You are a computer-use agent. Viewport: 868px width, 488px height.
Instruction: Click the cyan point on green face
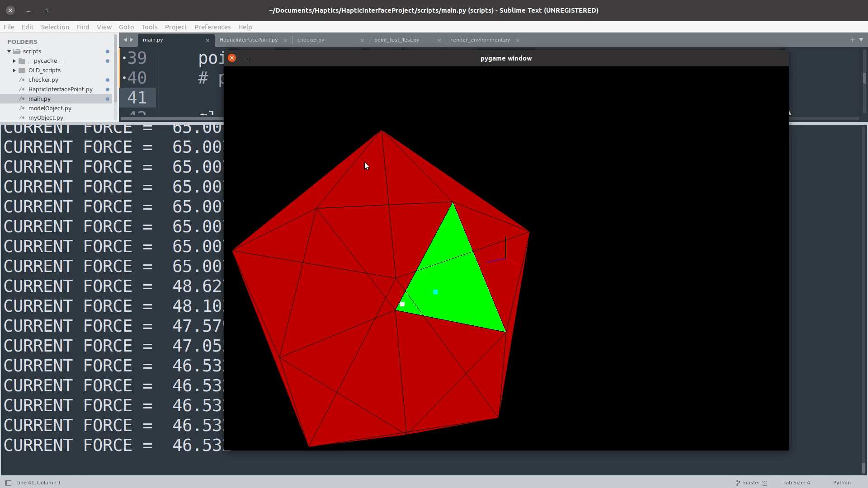point(435,292)
